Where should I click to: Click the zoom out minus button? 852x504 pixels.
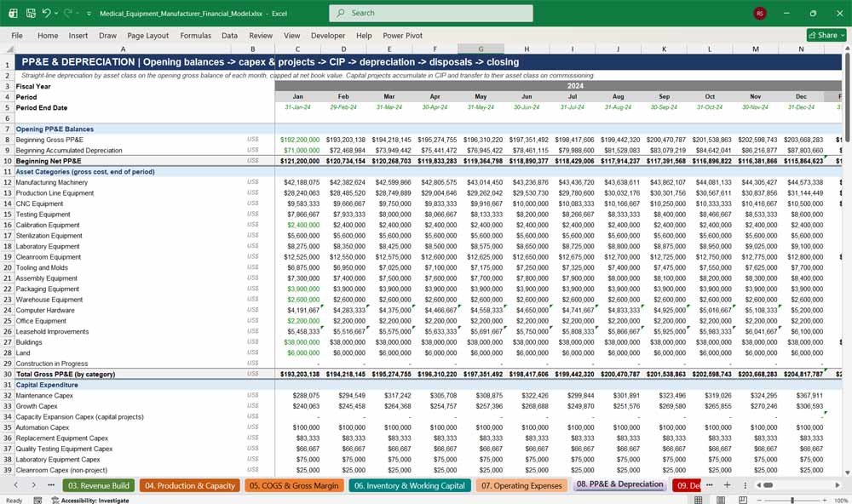coord(759,501)
